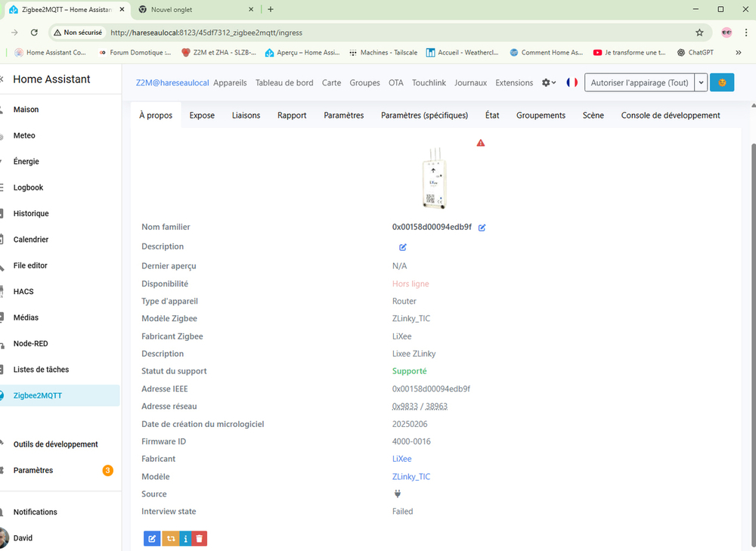Open Maison in Home Assistant sidebar

click(x=60, y=110)
